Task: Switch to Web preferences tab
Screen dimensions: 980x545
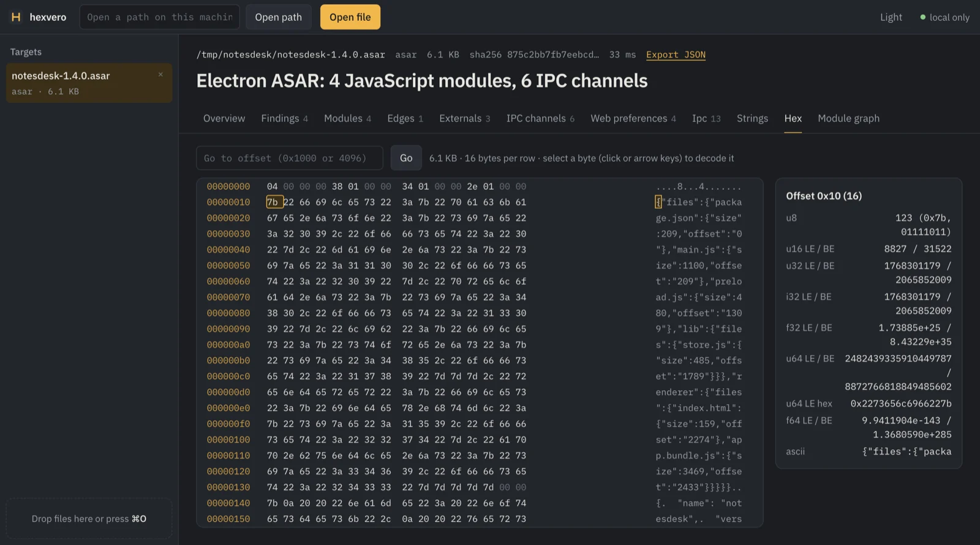Action: 633,118
